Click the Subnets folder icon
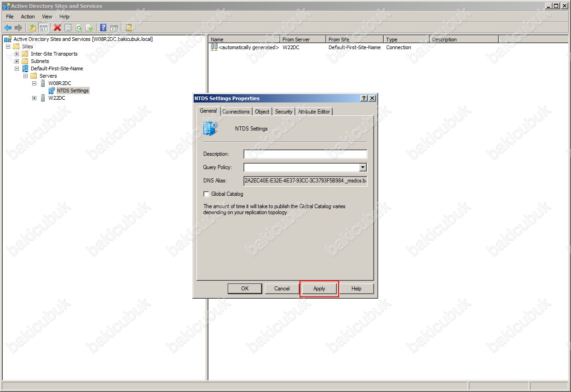 (x=25, y=61)
